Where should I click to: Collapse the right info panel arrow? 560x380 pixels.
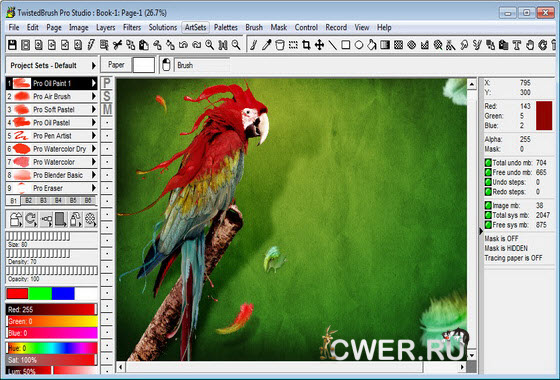click(481, 231)
